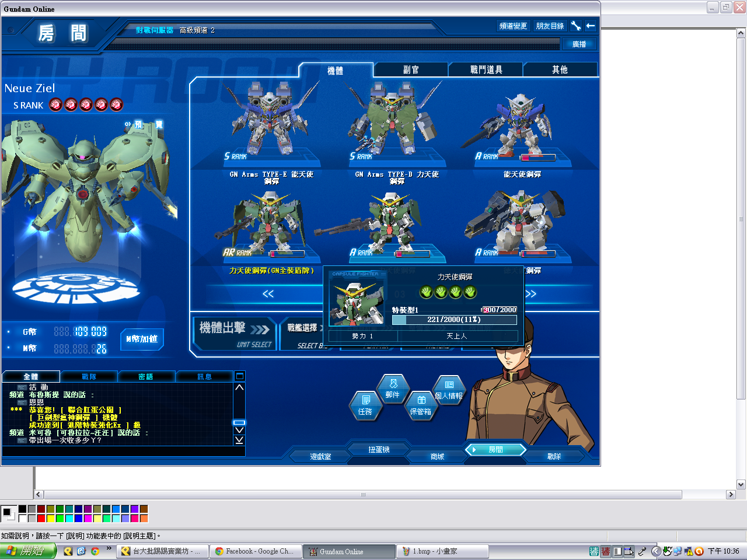The height and width of the screenshot is (560, 747).
Task: Go to the next unit page with >>
Action: 530,293
